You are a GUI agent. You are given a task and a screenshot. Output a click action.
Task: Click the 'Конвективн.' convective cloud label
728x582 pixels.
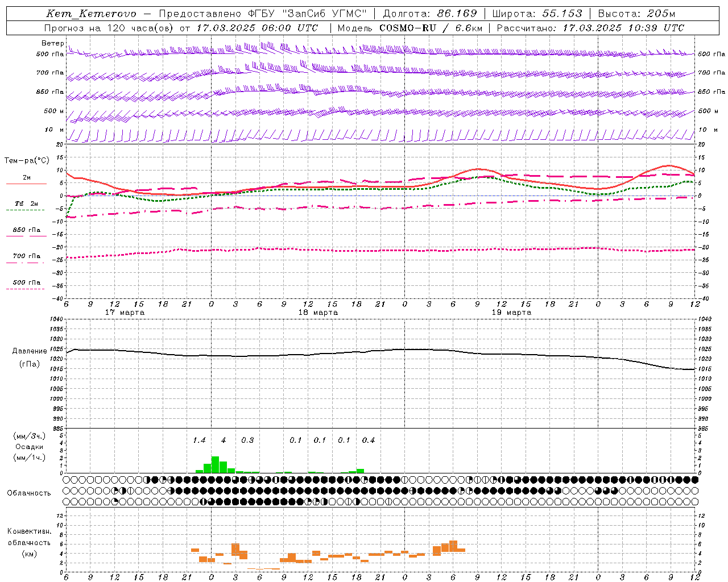click(x=30, y=531)
